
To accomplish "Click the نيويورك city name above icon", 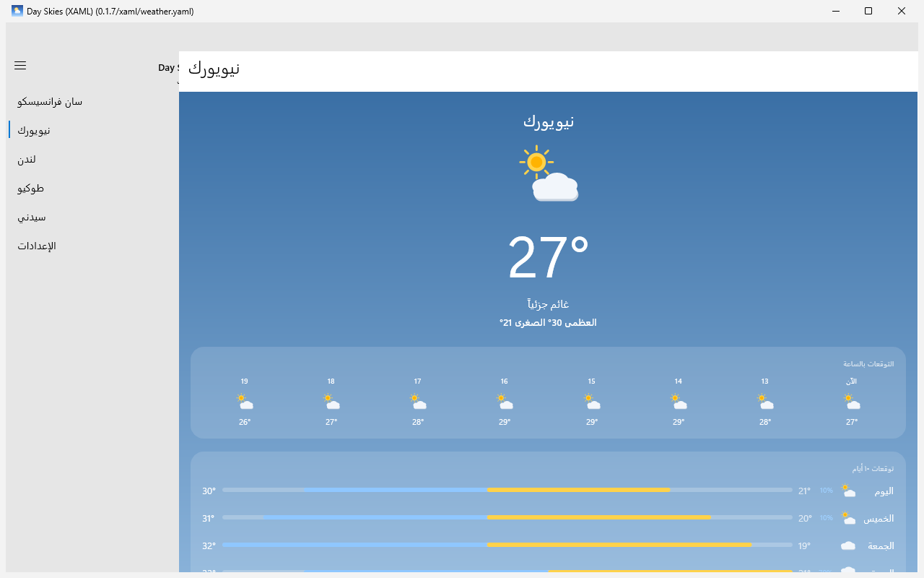I will click(x=549, y=121).
